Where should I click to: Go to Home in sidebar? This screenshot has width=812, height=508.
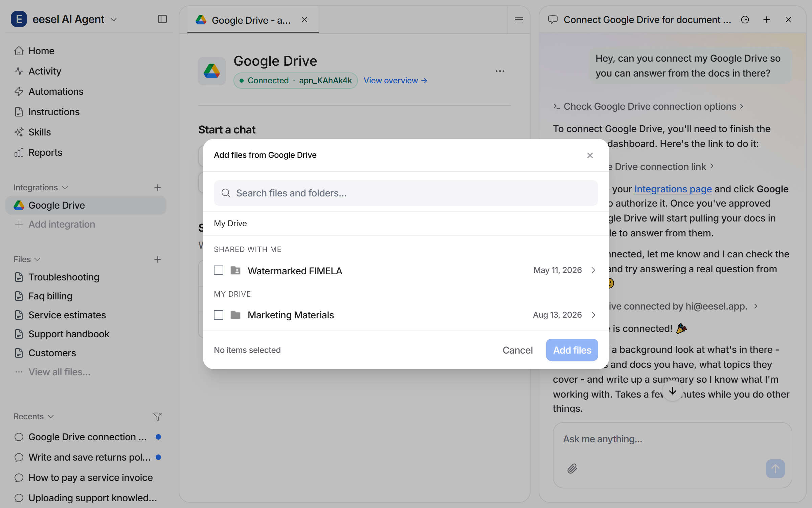(x=86, y=51)
